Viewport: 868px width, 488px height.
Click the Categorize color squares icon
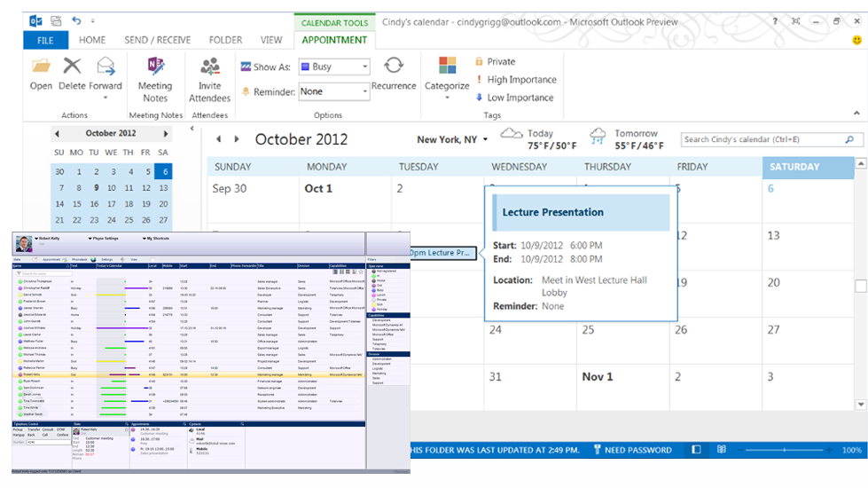pos(447,66)
